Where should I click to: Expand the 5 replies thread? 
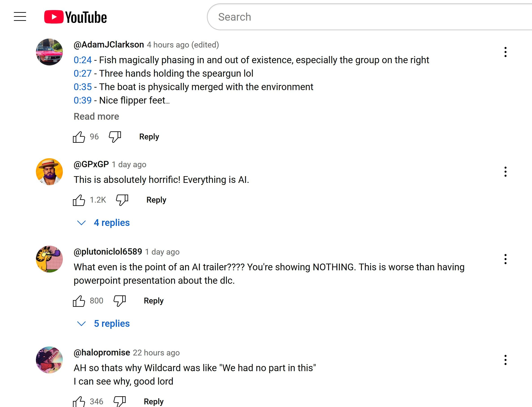point(112,324)
